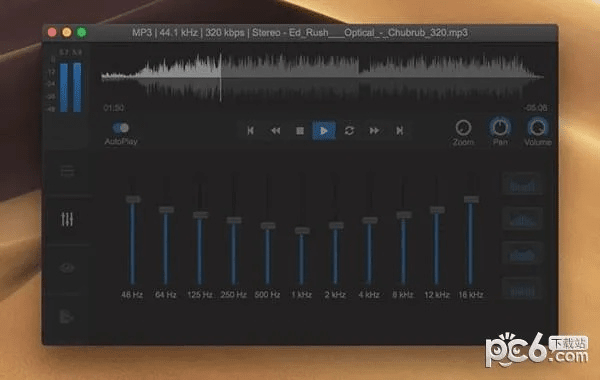Click the 4 kHz equalizer slider handle
Viewport: 600px width, 380px height.
[x=370, y=220]
